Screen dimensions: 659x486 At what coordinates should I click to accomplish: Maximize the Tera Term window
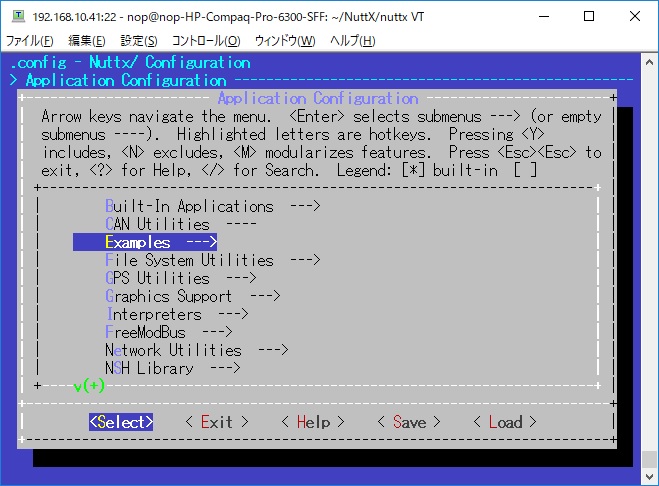pyautogui.click(x=589, y=16)
